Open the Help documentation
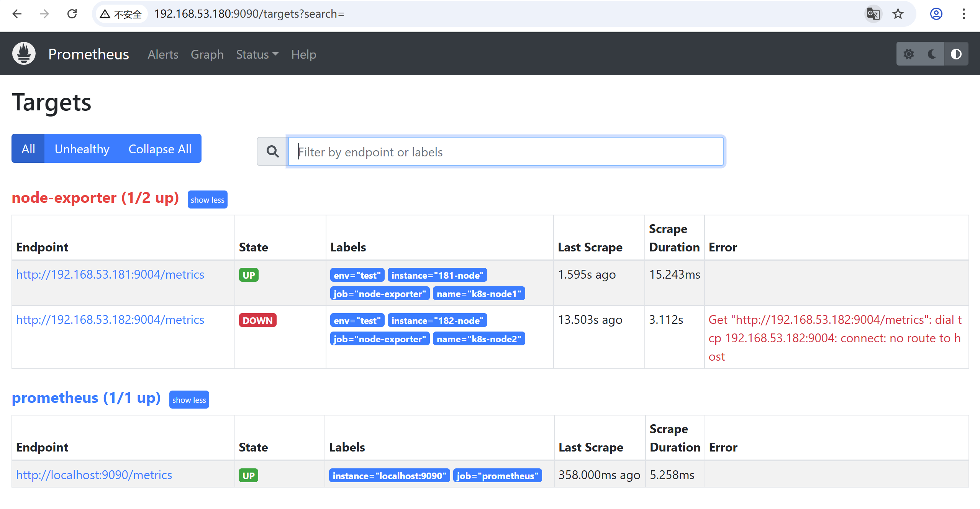This screenshot has height=509, width=980. 303,54
